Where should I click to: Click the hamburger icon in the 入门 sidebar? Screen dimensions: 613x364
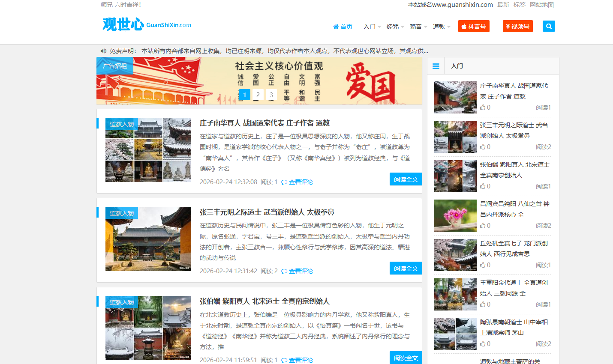[x=436, y=66]
